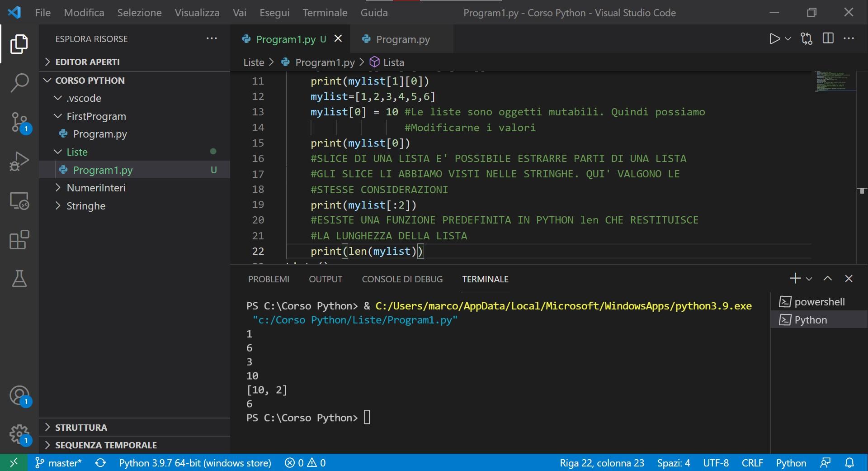This screenshot has width=868, height=471.
Task: Select the Python terminal instance
Action: click(x=819, y=320)
